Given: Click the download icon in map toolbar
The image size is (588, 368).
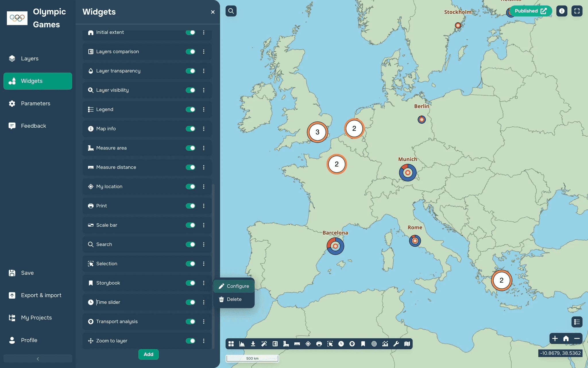Looking at the screenshot, I should [253, 344].
